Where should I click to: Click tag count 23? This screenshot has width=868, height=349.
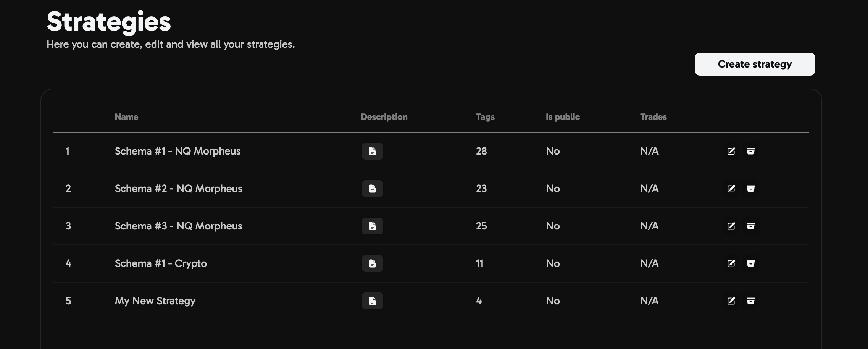(481, 189)
